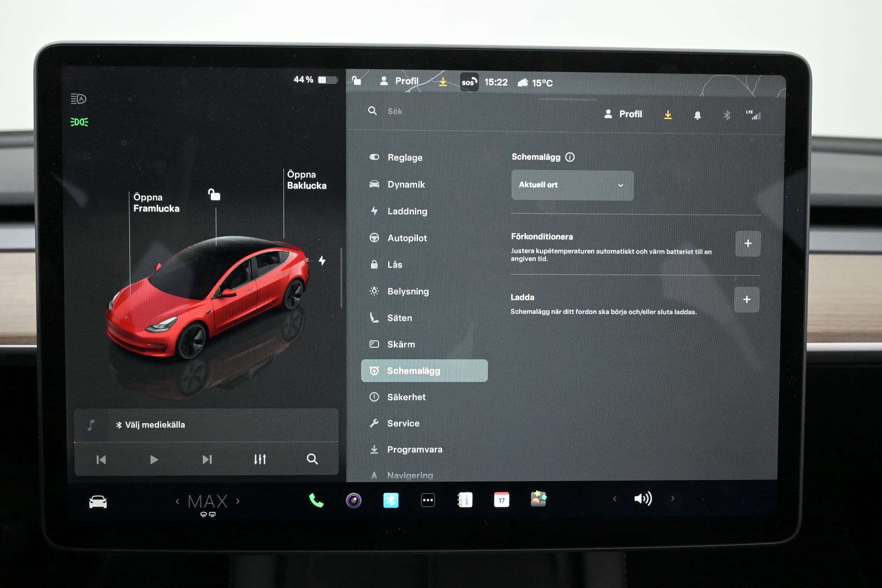This screenshot has height=588, width=882.
Task: Open all apps three-dots launcher
Action: pos(428,500)
